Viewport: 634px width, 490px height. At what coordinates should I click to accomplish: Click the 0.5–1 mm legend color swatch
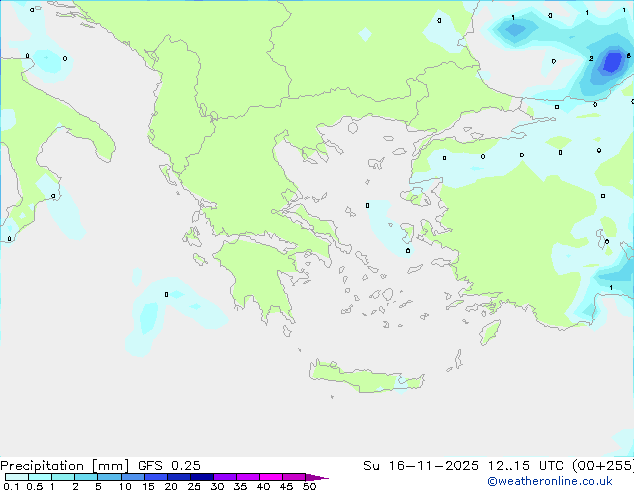click(40, 477)
